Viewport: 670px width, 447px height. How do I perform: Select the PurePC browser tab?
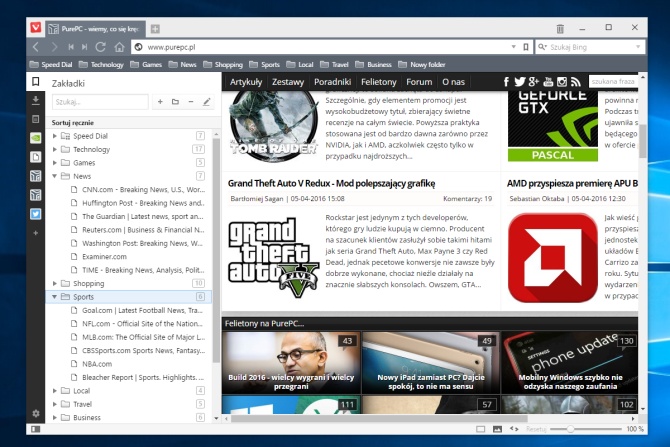click(95, 29)
